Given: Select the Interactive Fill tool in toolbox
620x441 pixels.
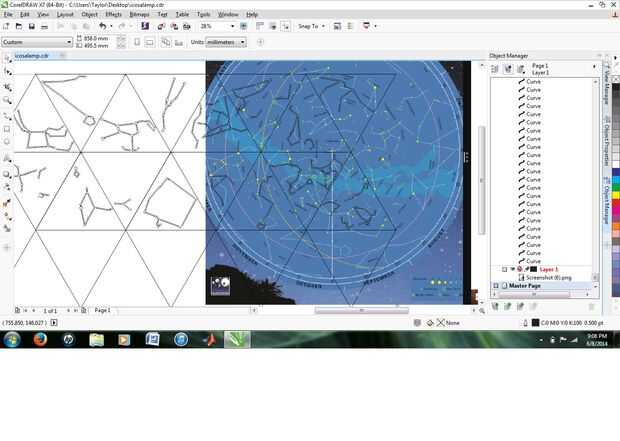Looking at the screenshot, I should [x=7, y=216].
